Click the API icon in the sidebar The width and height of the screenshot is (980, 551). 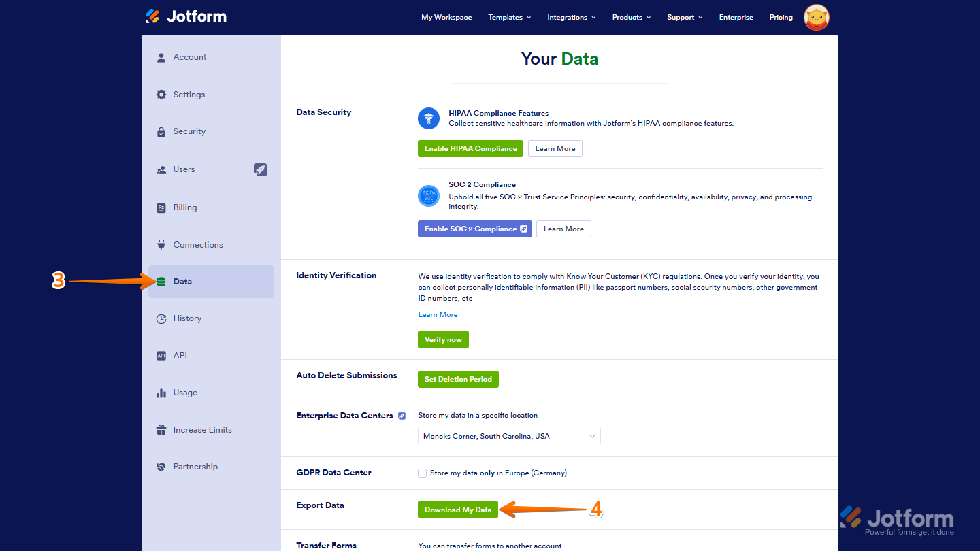(161, 355)
